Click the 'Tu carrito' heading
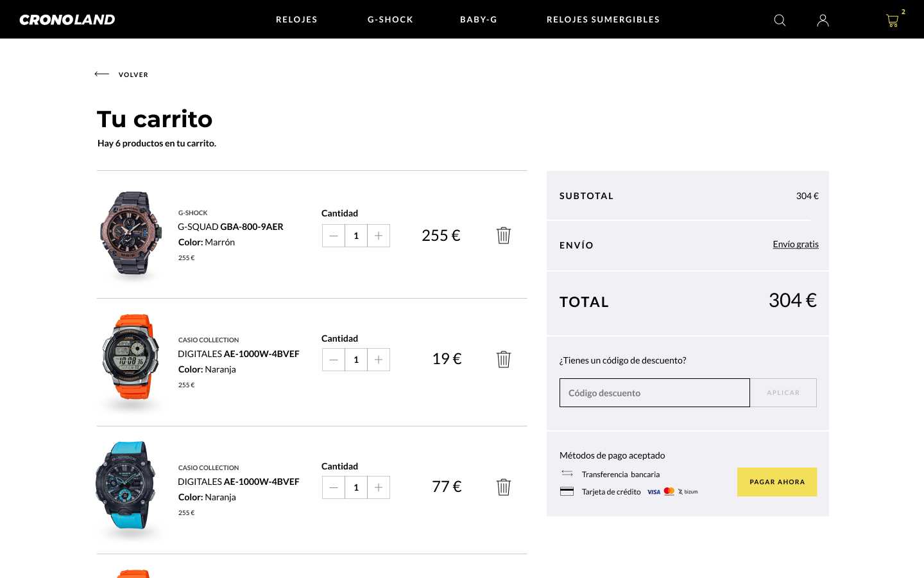924x578 pixels. click(155, 119)
